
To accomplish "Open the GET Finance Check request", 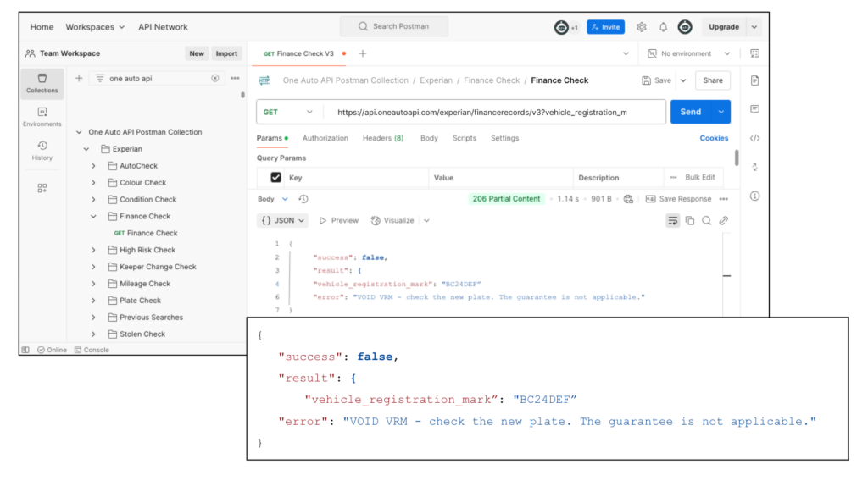I will tap(146, 234).
